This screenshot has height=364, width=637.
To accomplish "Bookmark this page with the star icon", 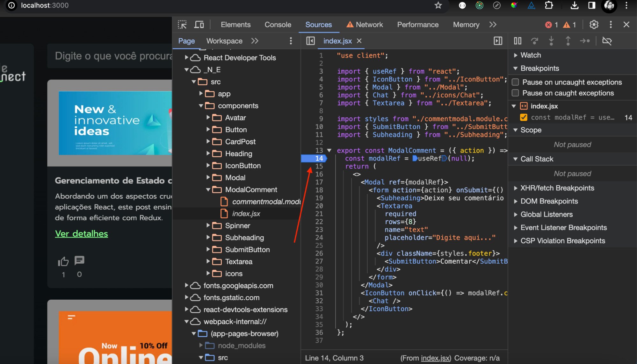I will 438,5.
